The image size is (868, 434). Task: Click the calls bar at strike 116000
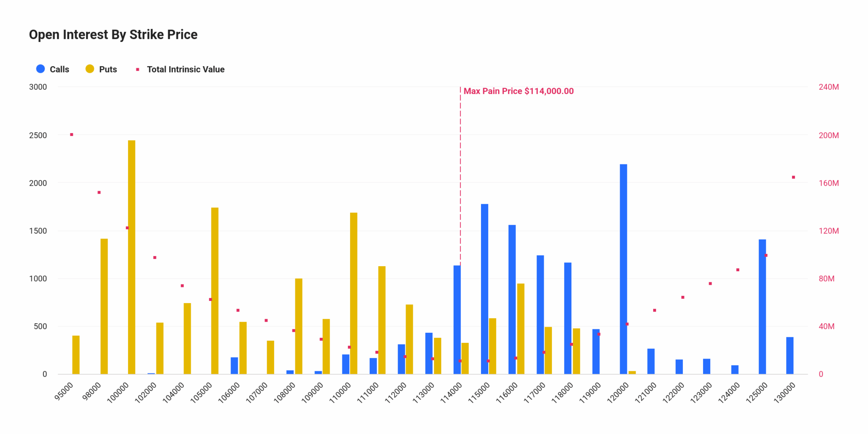click(512, 300)
